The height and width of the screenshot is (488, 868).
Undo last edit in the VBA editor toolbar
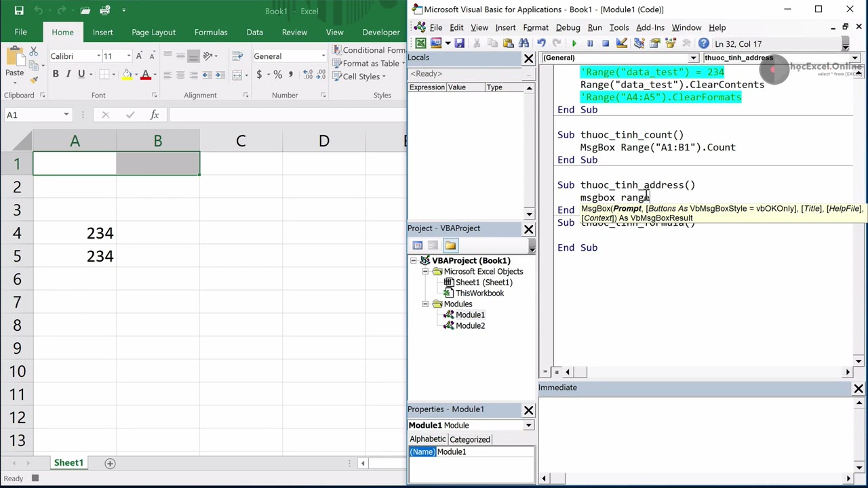pyautogui.click(x=541, y=43)
